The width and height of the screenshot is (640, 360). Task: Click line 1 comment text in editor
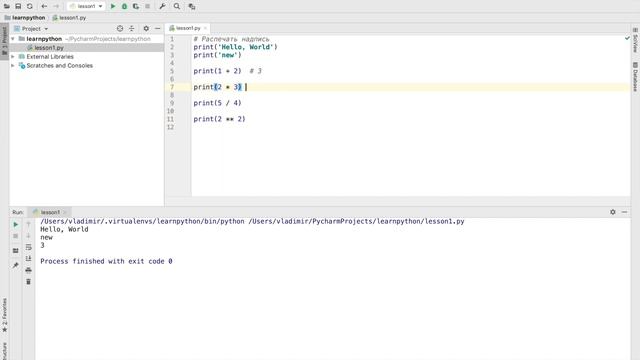tap(231, 39)
